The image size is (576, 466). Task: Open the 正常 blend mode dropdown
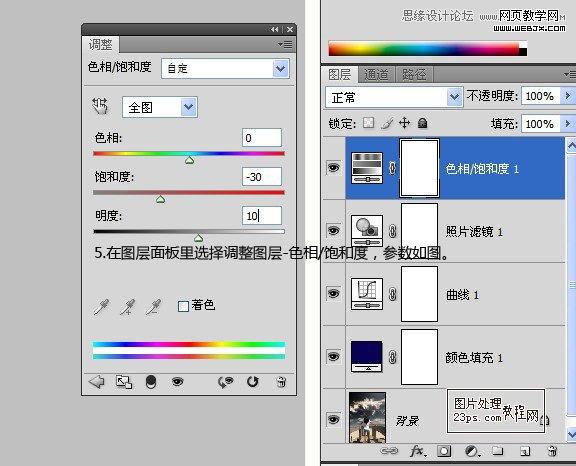394,97
